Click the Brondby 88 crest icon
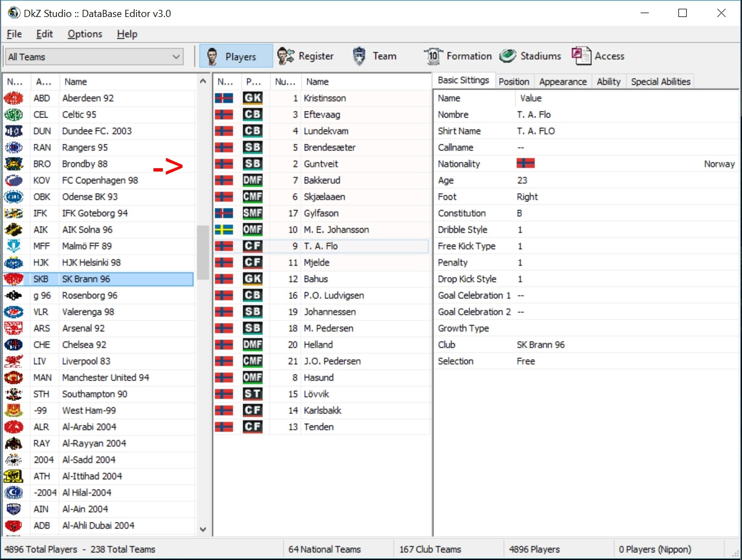 pos(14,164)
